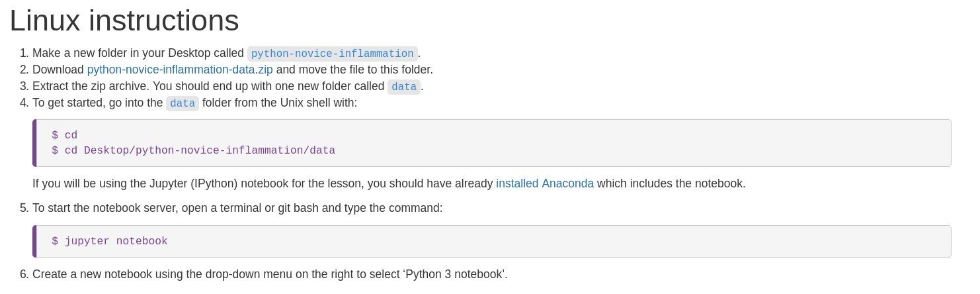The width and height of the screenshot is (980, 294).
Task: Click the '$ jupyter notebook' command
Action: (x=110, y=241)
